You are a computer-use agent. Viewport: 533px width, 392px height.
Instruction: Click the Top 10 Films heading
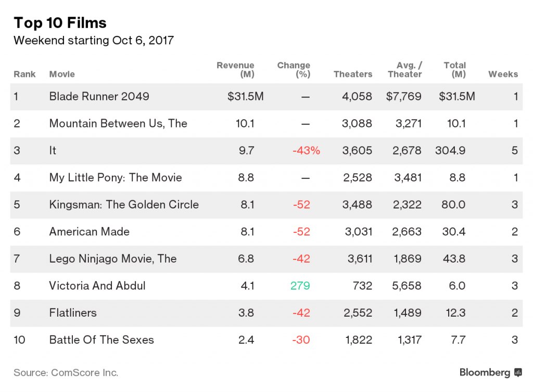[60, 23]
